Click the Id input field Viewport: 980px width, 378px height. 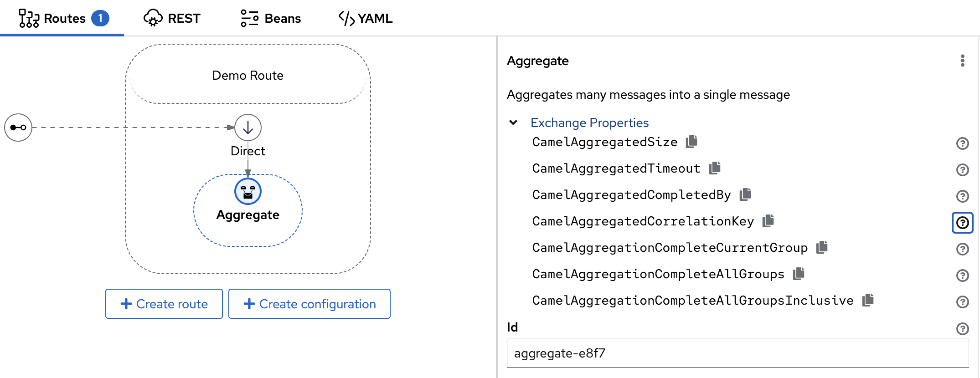[738, 353]
